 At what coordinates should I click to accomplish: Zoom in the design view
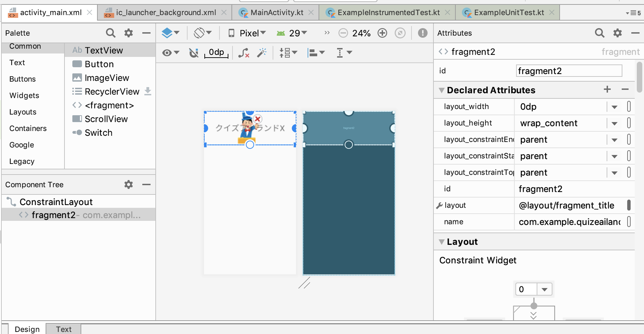382,33
